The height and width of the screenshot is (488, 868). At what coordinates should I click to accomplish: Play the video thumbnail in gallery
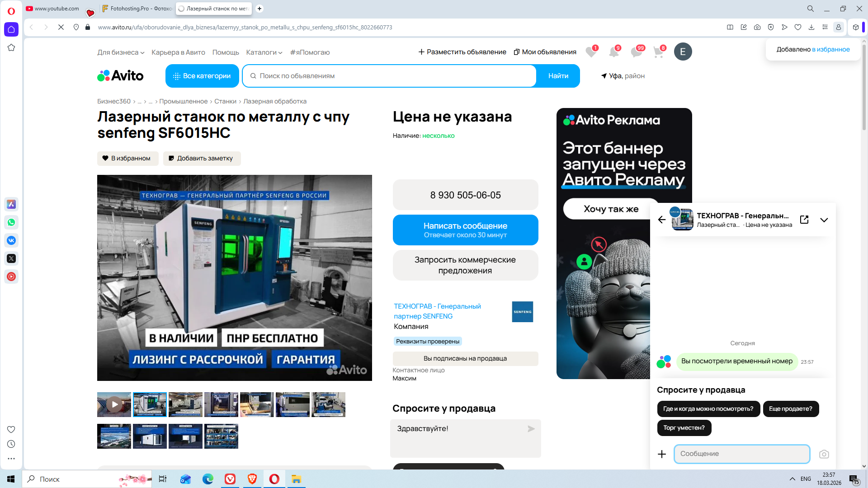click(114, 404)
